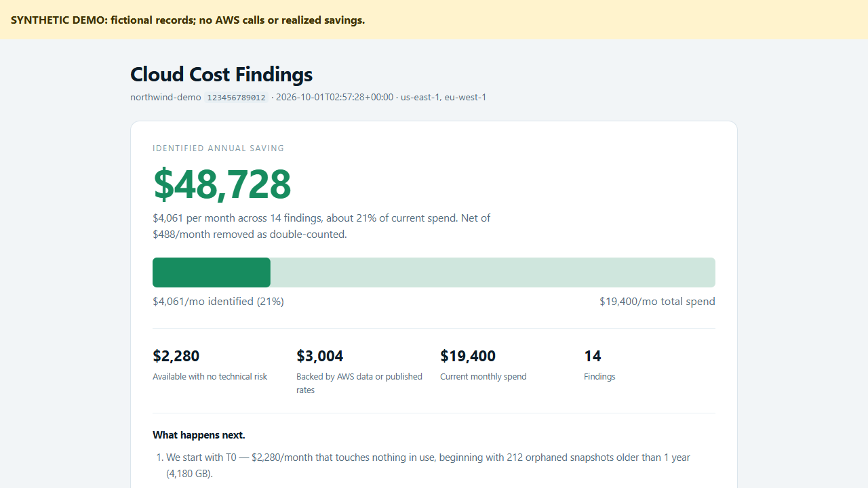
Task: Click the Backed by AWS data caption
Action: (359, 383)
